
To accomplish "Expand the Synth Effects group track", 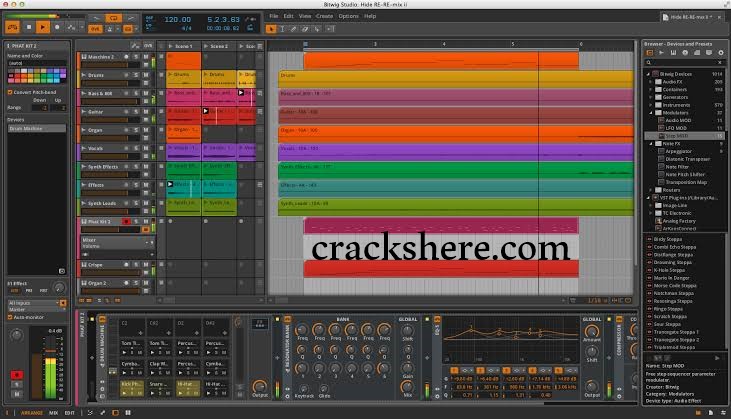I will [83, 166].
